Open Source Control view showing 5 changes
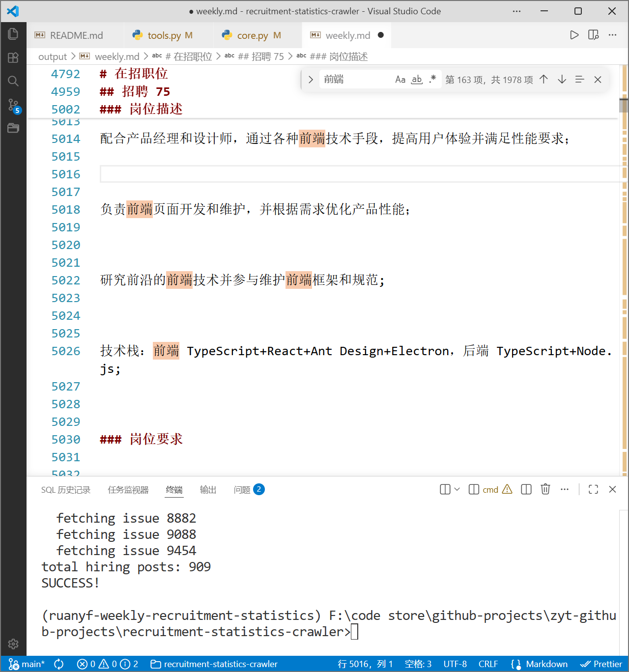Image resolution: width=629 pixels, height=672 pixels. (x=13, y=105)
